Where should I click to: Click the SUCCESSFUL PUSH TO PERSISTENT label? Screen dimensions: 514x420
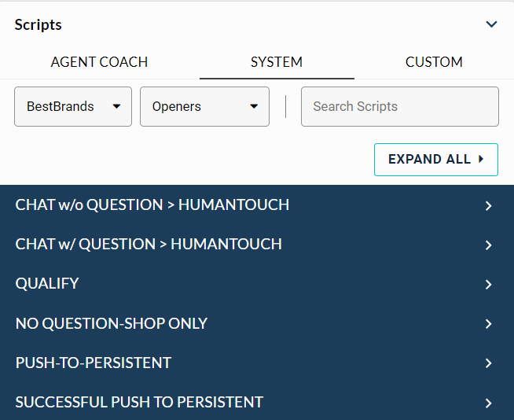coord(139,402)
